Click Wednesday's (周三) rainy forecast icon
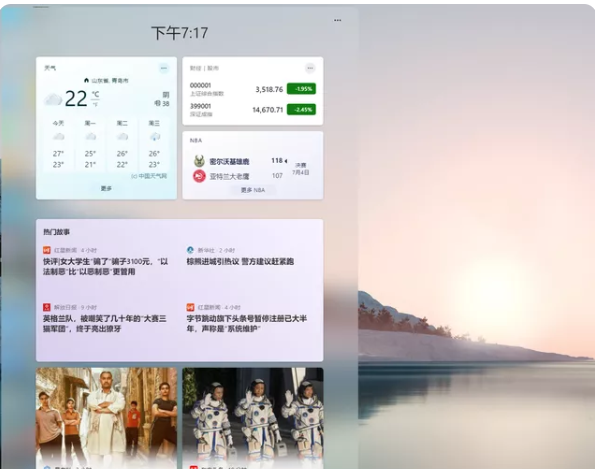 tap(154, 137)
